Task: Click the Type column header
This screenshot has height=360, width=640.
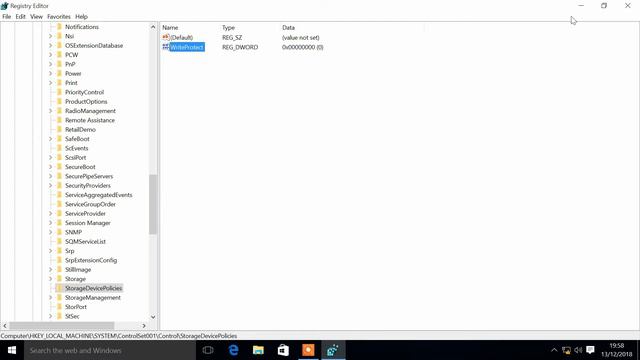Action: 229,28
